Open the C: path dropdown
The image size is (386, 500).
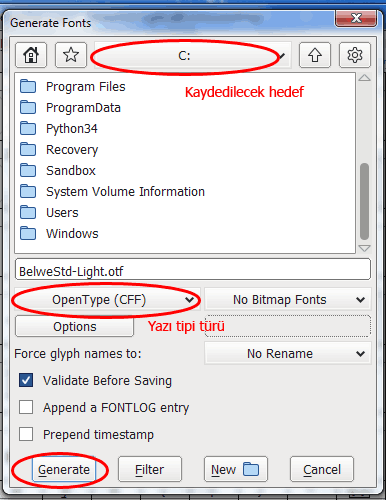193,55
